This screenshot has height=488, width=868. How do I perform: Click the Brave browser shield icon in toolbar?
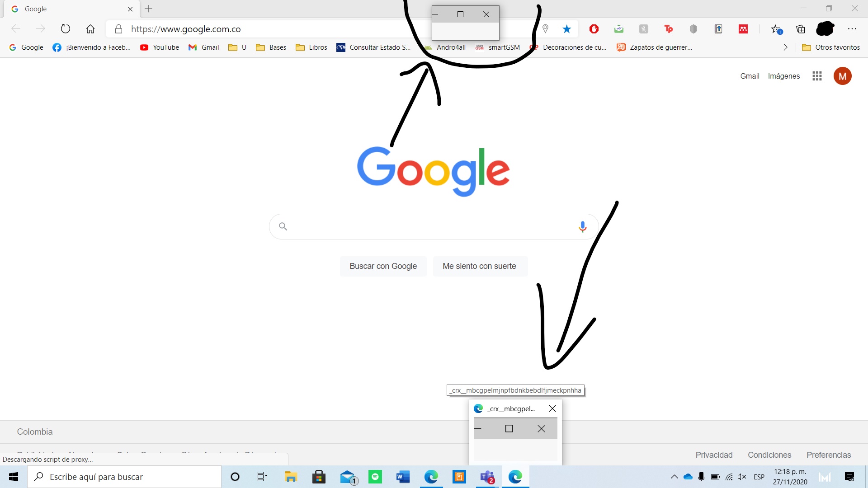point(693,28)
